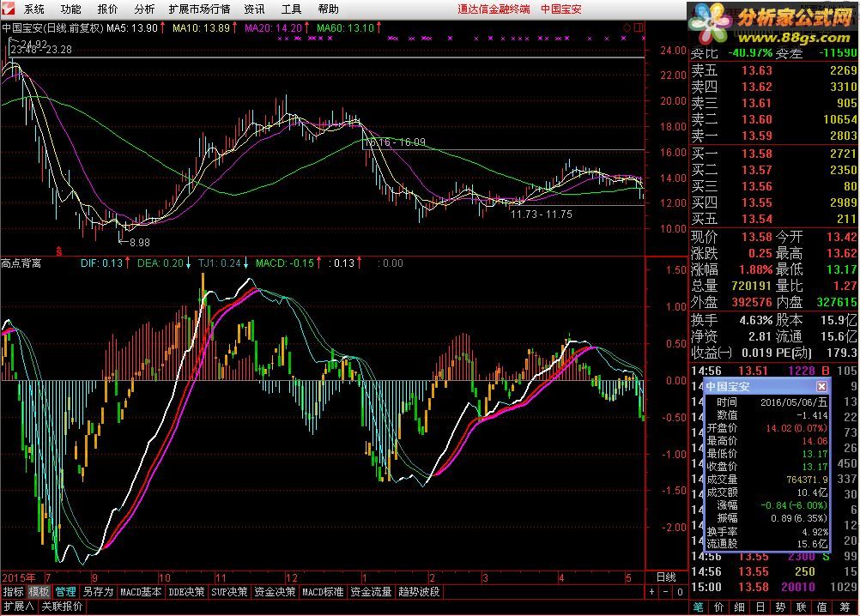Click the 11.73 - 11.75 price annotation
Viewport: 860px width, 616px height.
[542, 214]
